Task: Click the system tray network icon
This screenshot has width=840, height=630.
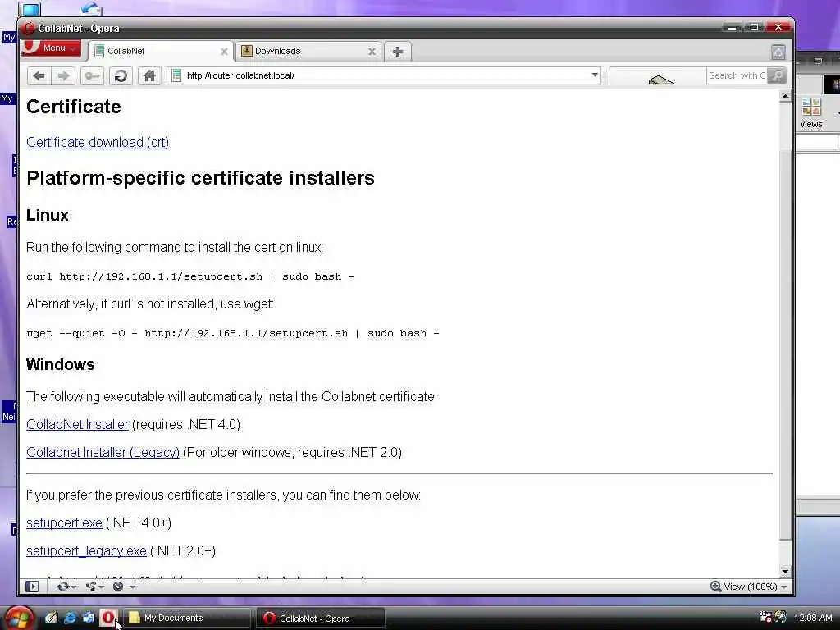Action: pos(765,617)
